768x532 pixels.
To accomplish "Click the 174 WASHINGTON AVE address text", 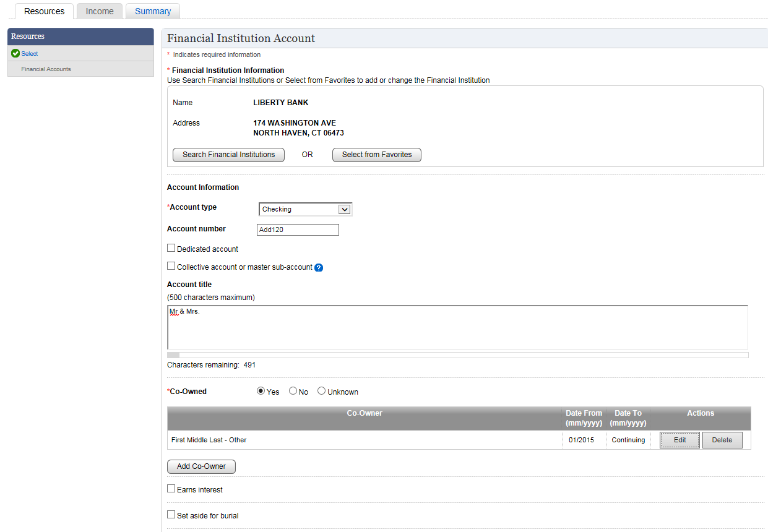I will tap(295, 123).
